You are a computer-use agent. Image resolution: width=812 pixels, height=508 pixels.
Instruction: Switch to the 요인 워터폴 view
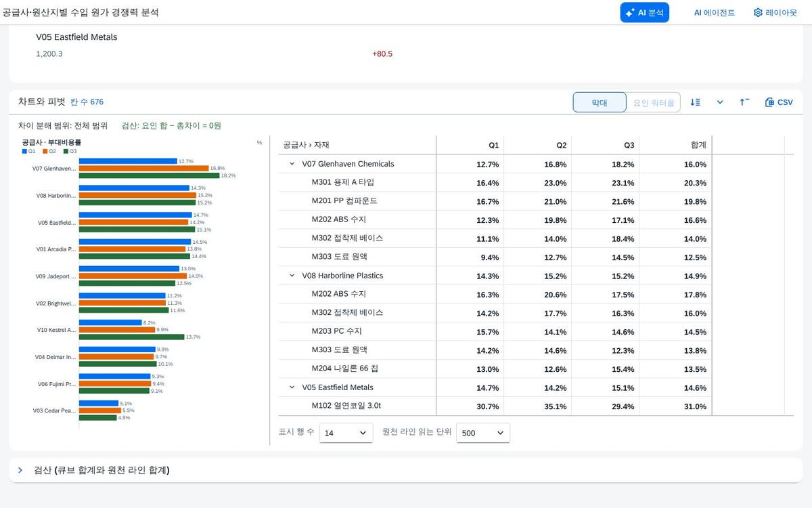pos(653,102)
